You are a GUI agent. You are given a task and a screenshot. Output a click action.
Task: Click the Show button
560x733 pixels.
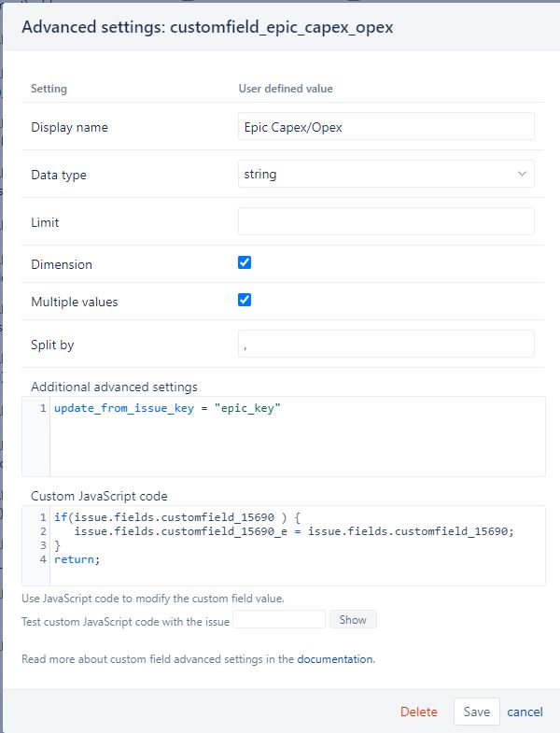click(x=353, y=619)
